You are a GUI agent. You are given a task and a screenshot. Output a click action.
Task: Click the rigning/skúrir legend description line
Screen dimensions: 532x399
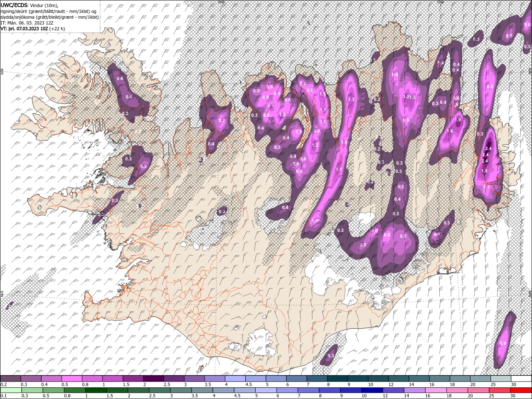(48, 11)
